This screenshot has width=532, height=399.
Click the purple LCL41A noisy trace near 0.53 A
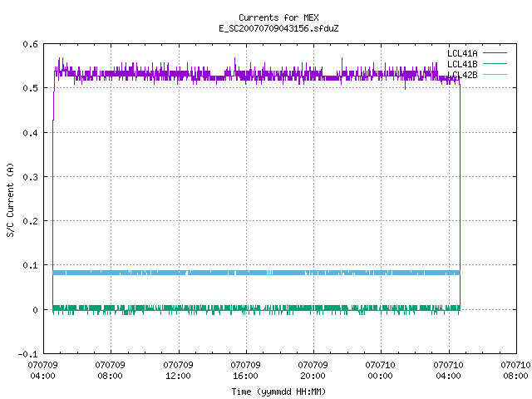256,76
